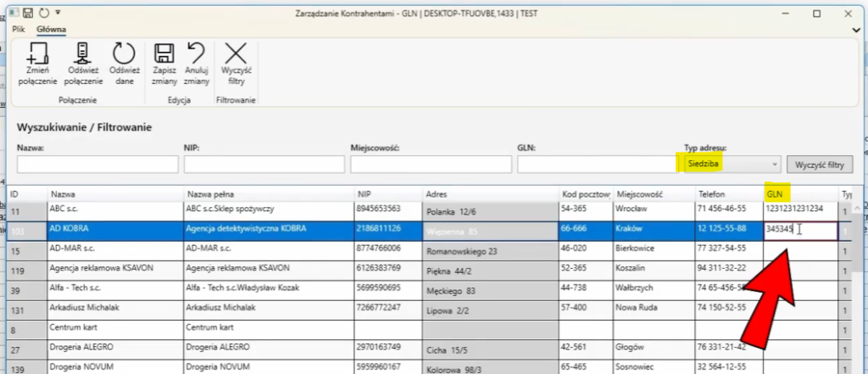Click the save icon in quick access toolbar
Screen dimensions: 868x374
[x=28, y=14]
